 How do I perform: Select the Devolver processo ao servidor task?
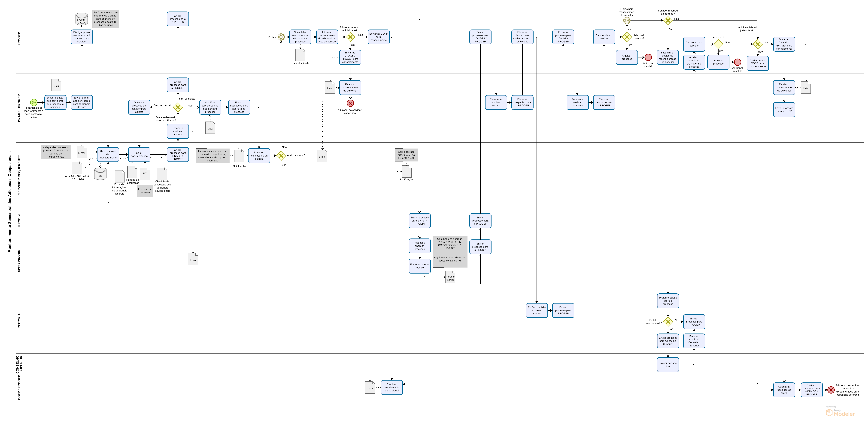(139, 107)
